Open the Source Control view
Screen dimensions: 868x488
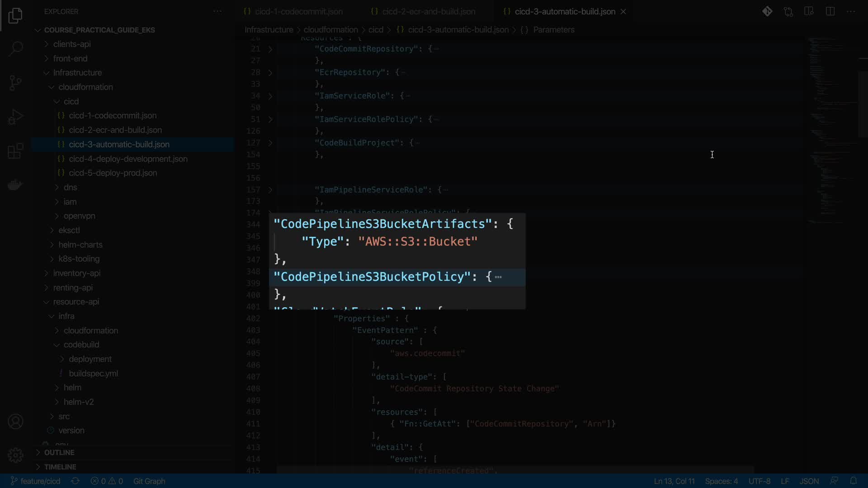15,83
